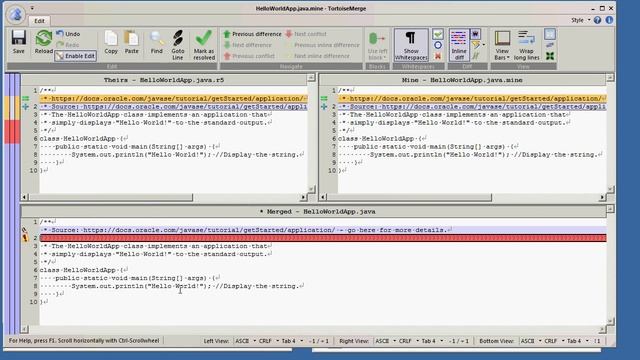Click the Source URL line in Mine pane
This screenshot has height=360, width=640.
pos(472,107)
